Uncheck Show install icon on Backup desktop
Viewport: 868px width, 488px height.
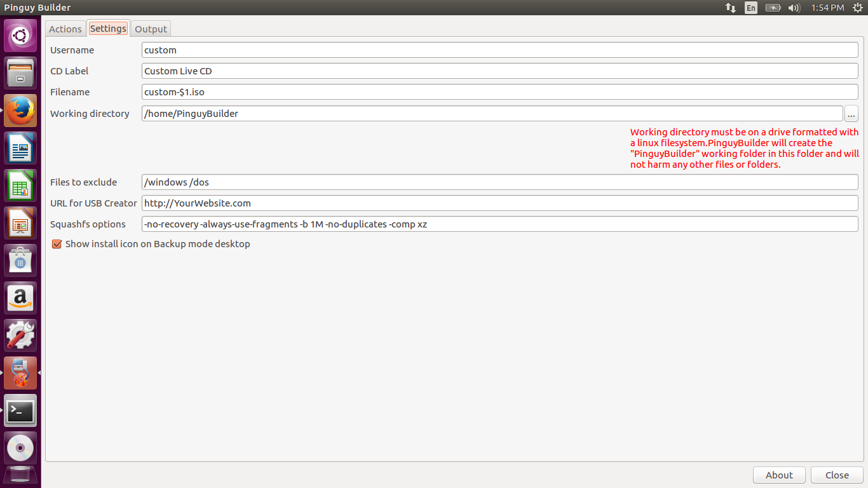[57, 244]
